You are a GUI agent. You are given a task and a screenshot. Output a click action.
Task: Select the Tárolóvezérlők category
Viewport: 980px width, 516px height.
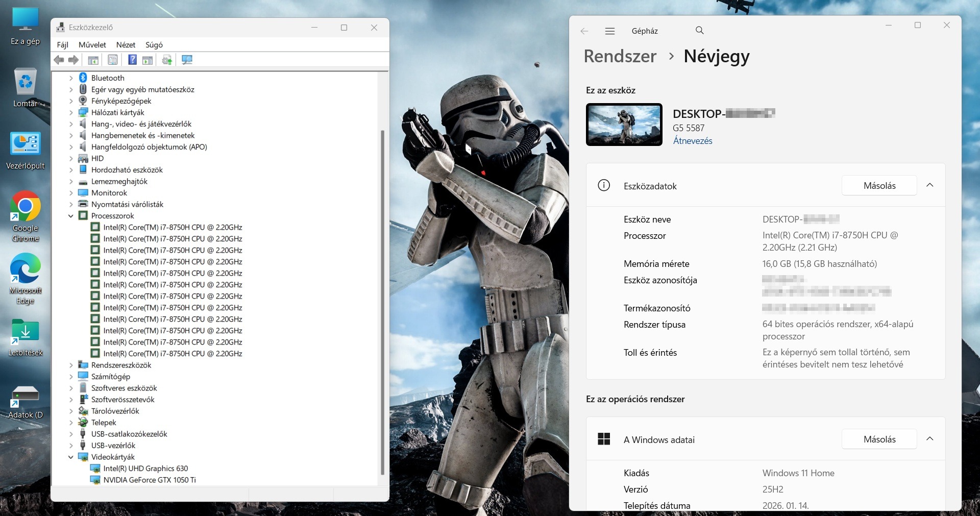tap(115, 411)
